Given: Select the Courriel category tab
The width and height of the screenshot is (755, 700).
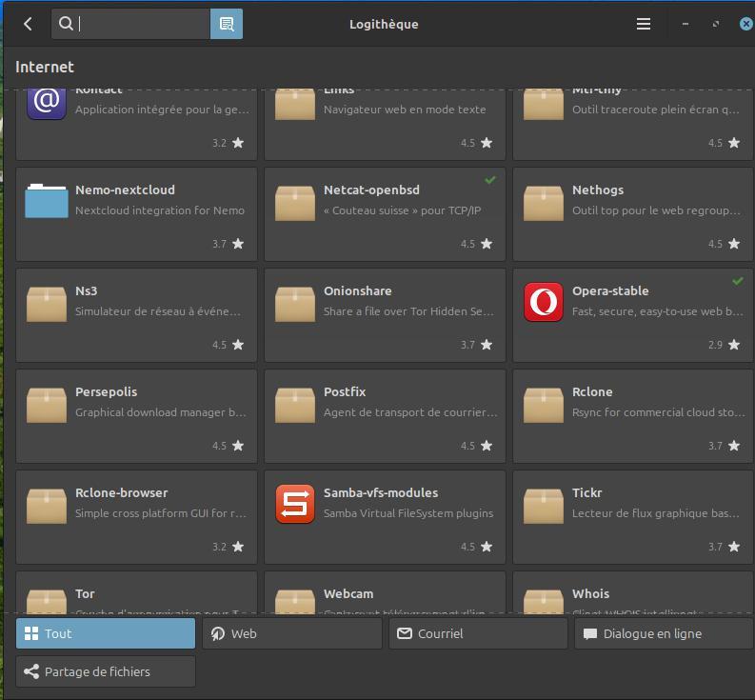Looking at the screenshot, I should [478, 633].
